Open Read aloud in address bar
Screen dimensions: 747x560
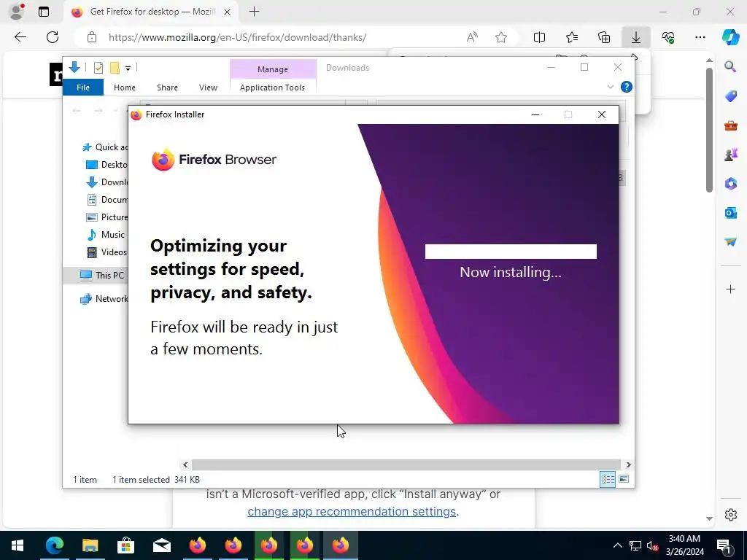point(472,37)
